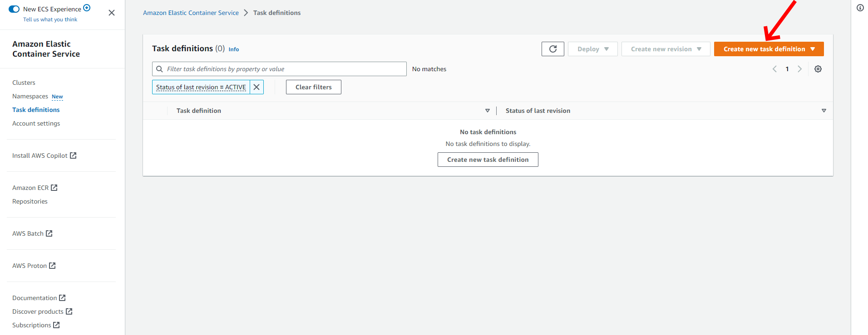The image size is (868, 335).
Task: Open AWS Batch external link
Action: coord(32,233)
